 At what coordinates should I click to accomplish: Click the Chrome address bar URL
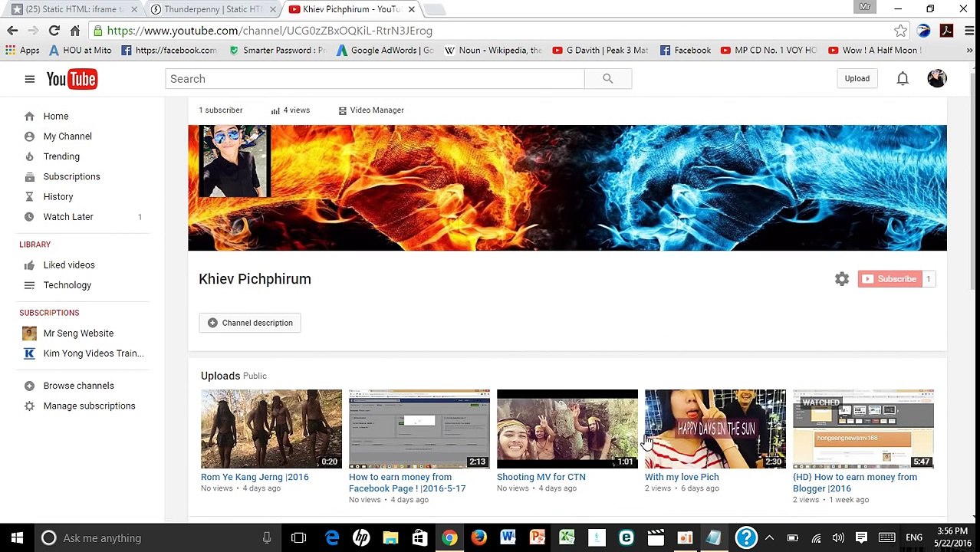pos(270,31)
